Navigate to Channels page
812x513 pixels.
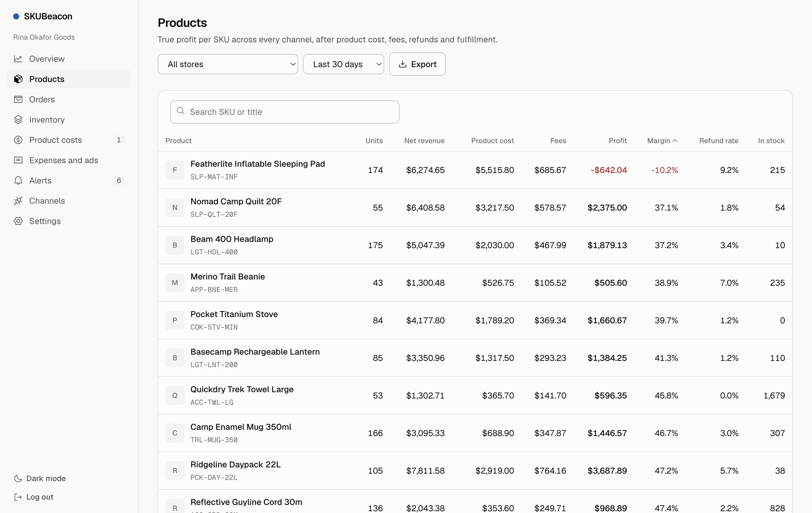coord(69,201)
